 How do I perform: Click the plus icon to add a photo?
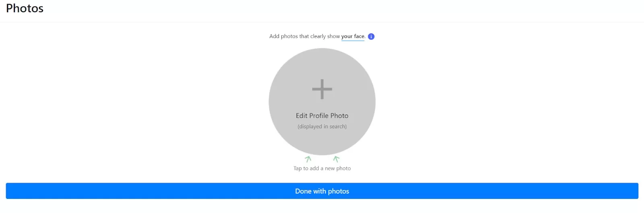tap(322, 89)
